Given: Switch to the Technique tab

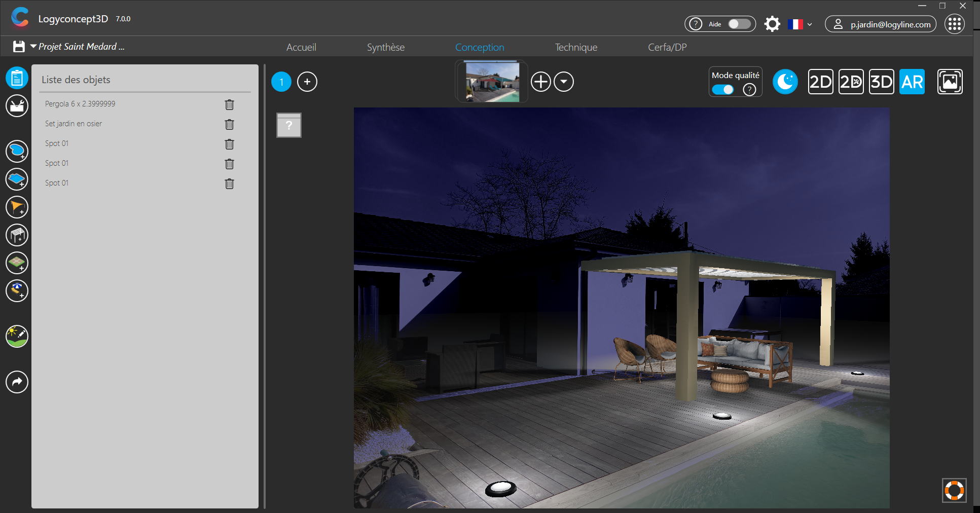Looking at the screenshot, I should tap(576, 47).
